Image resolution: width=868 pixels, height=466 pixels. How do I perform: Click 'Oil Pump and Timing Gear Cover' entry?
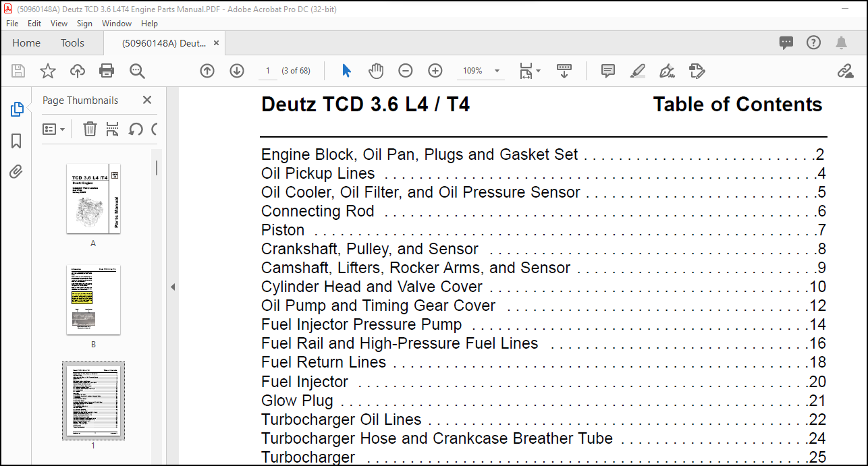(x=379, y=305)
